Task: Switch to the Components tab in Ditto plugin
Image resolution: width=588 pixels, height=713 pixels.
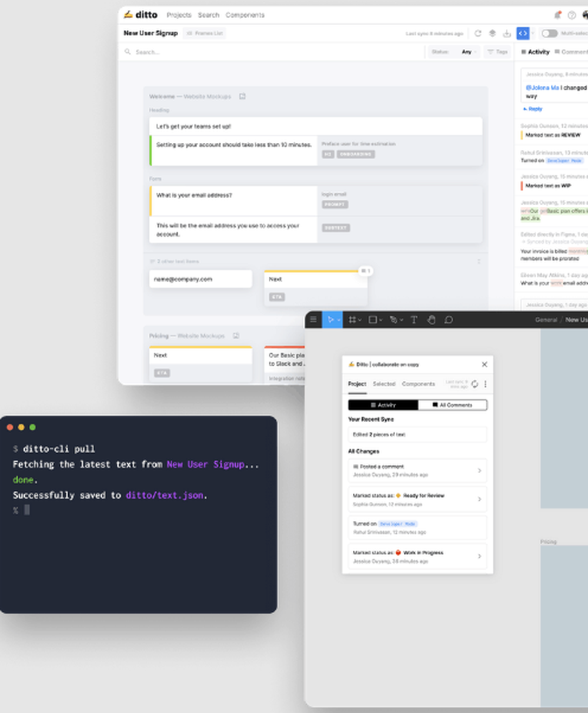Action: pyautogui.click(x=419, y=384)
